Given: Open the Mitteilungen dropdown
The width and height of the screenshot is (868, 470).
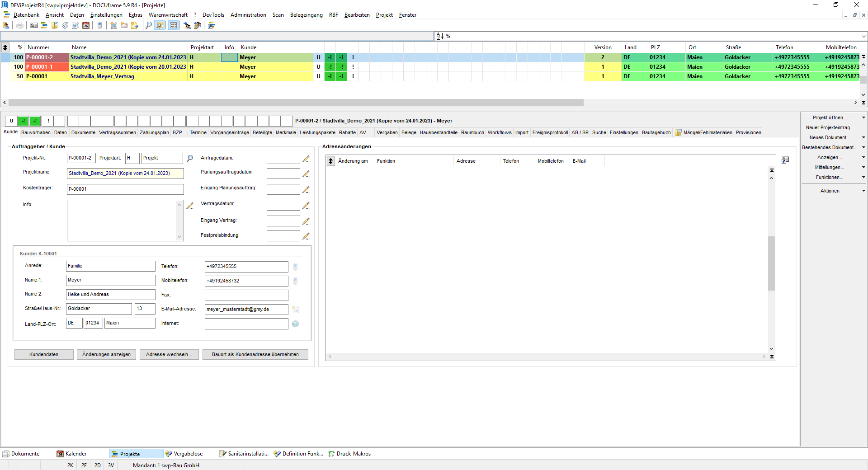Looking at the screenshot, I should pyautogui.click(x=863, y=167).
